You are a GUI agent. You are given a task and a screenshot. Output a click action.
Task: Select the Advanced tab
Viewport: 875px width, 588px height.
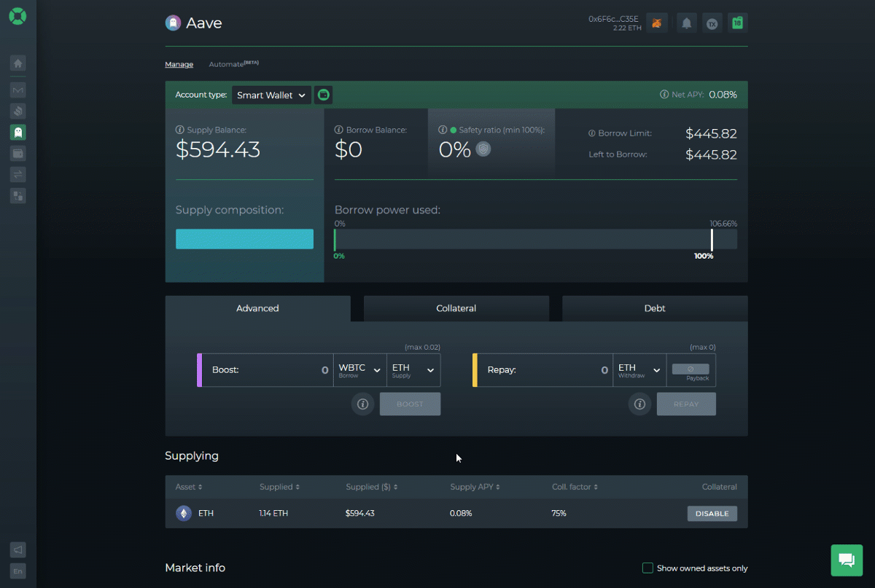coord(258,308)
